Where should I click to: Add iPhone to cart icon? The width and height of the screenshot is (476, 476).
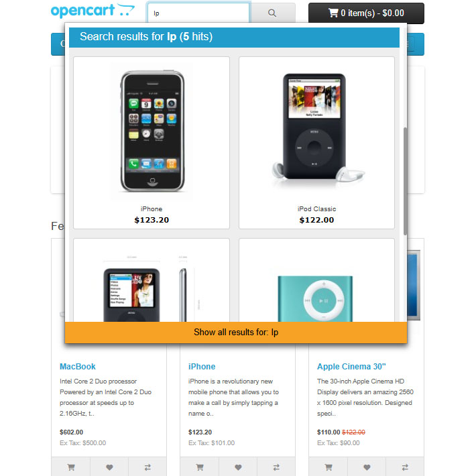click(x=200, y=467)
